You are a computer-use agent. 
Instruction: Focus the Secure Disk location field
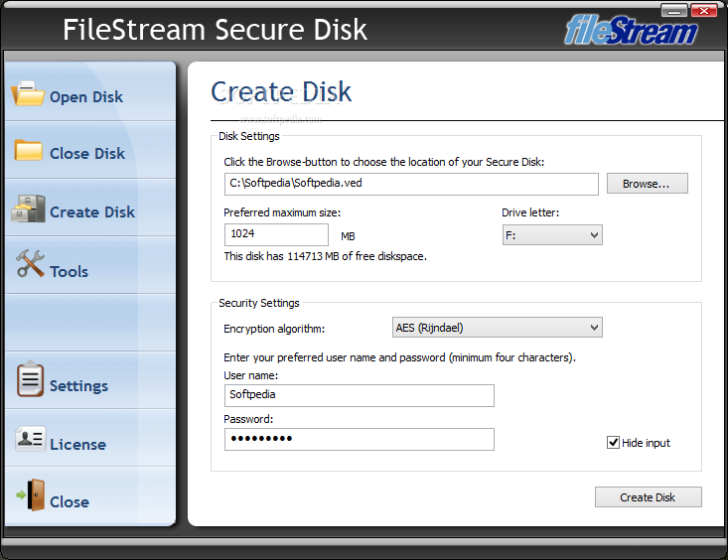tap(411, 184)
